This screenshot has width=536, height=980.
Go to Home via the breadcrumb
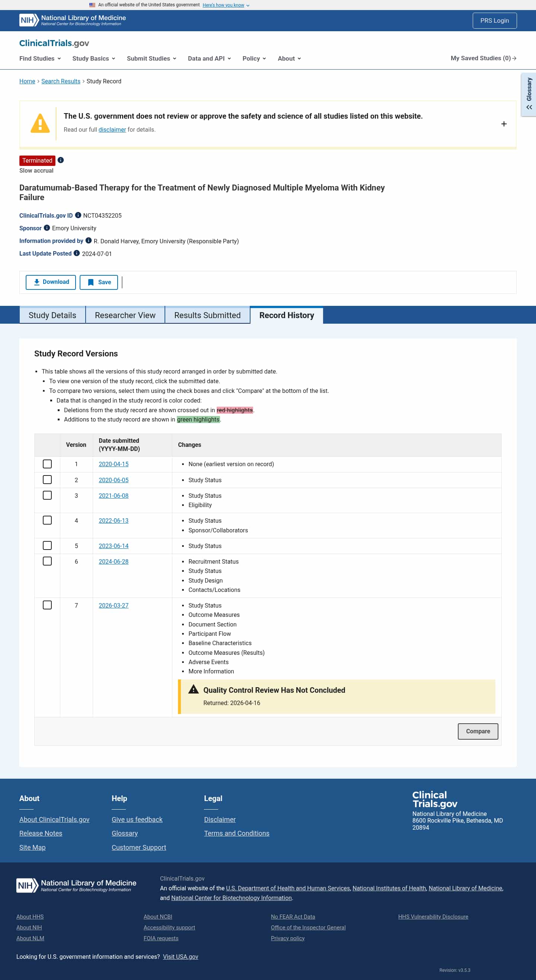click(27, 81)
